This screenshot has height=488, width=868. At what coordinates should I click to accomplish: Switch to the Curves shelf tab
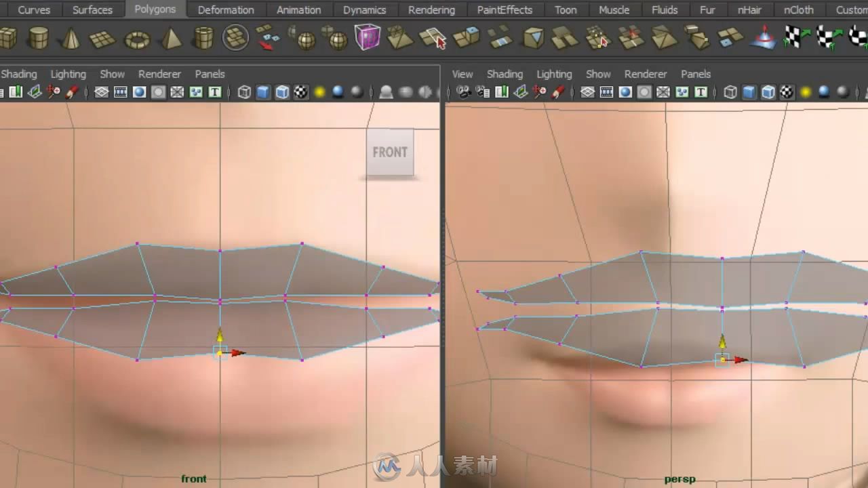(x=34, y=9)
